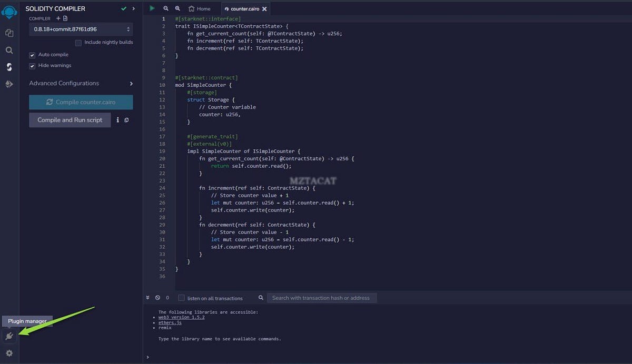Image resolution: width=632 pixels, height=364 pixels.
Task: Switch to the Home tab
Action: coord(199,8)
